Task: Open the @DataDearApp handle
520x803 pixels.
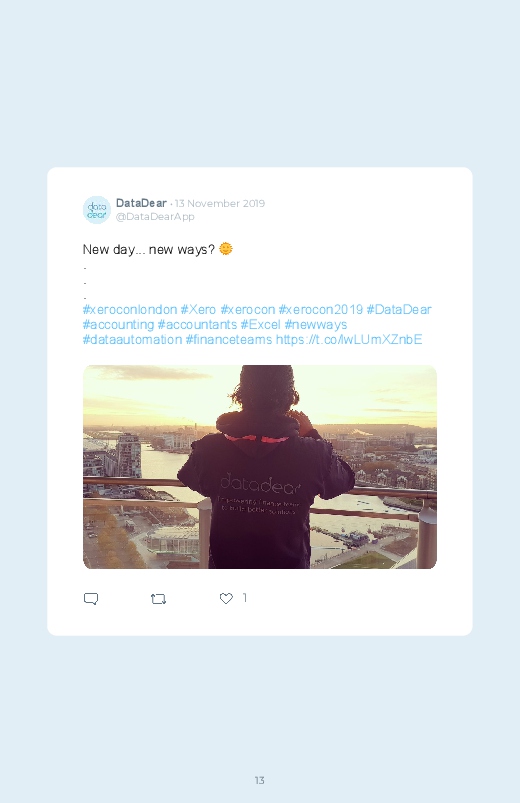Action: [155, 217]
